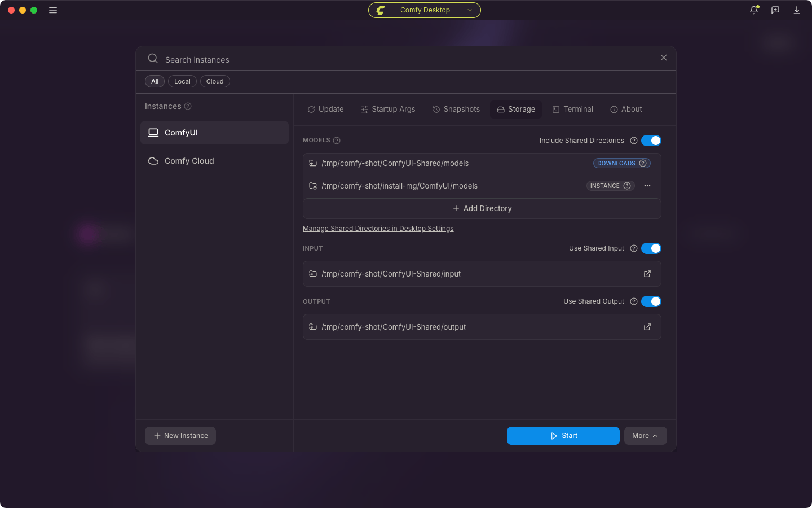Click the INSTANCE badge help icon
Screen dimensions: 812x508
tap(627, 186)
